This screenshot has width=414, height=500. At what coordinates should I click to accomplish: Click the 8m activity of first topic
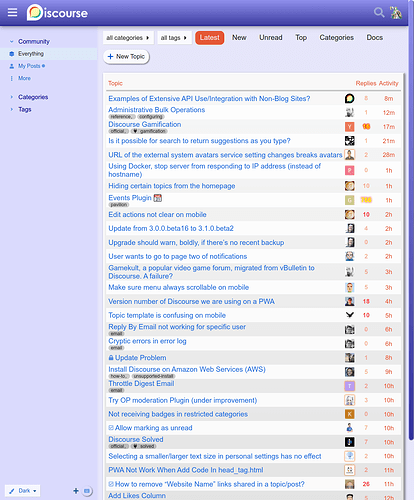click(389, 99)
